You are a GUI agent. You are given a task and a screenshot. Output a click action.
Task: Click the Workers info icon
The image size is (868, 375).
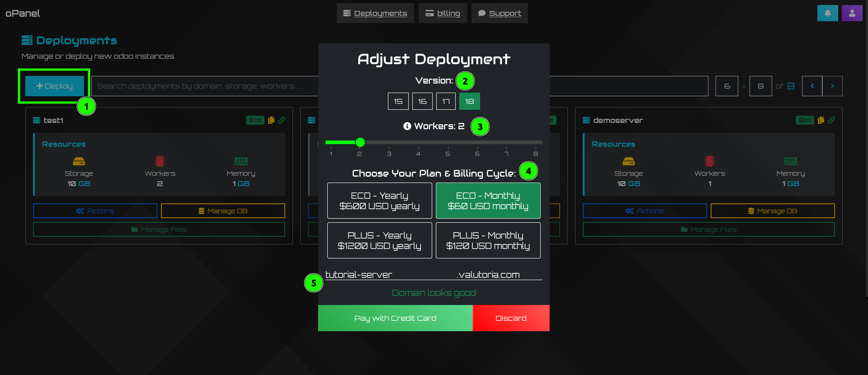(x=407, y=126)
